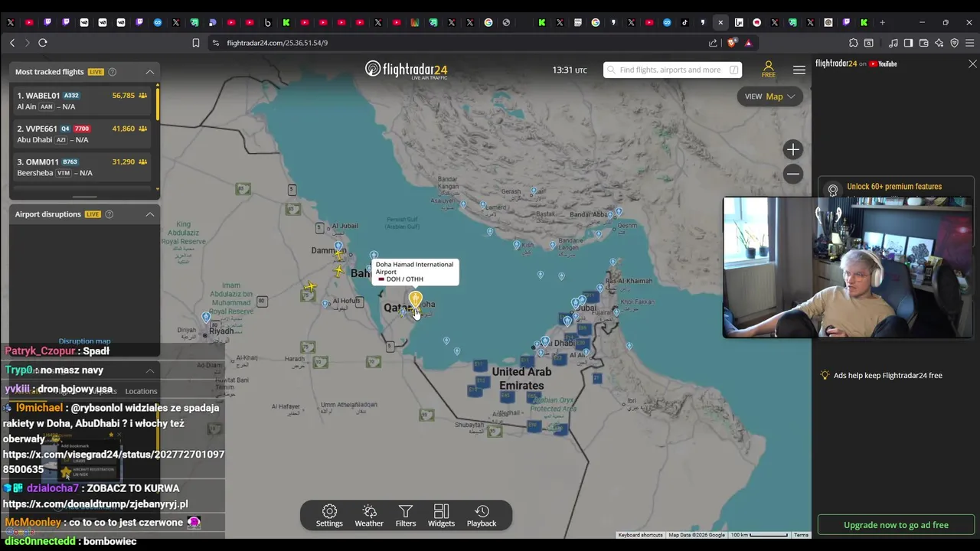Select tracked flight WABEL01 row
This screenshot has width=980, height=551.
(x=82, y=101)
